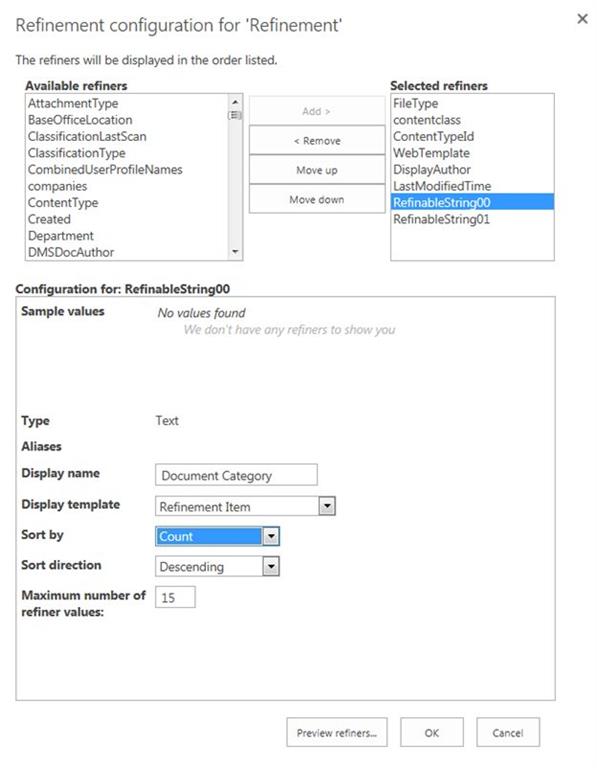Click the Available refiners scrollbar thumb

coord(235,115)
